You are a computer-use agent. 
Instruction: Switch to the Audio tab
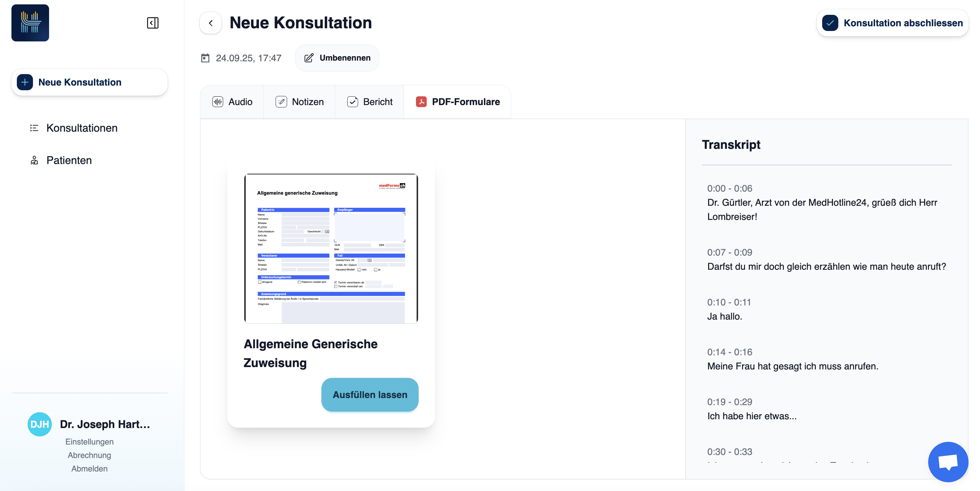point(232,102)
